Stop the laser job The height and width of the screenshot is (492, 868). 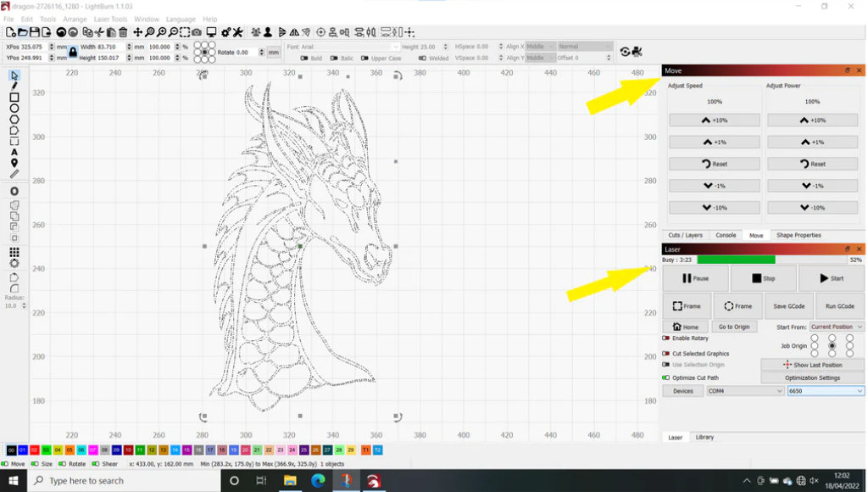764,278
